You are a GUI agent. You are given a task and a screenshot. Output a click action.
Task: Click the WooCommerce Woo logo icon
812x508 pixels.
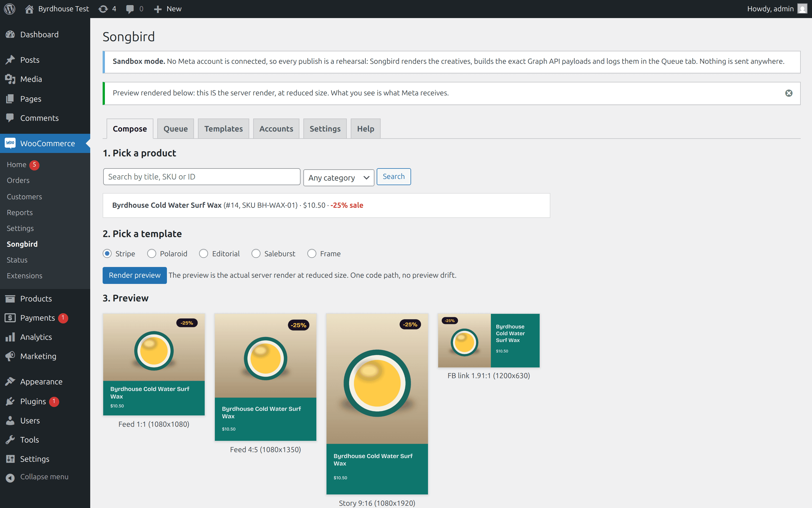point(10,143)
